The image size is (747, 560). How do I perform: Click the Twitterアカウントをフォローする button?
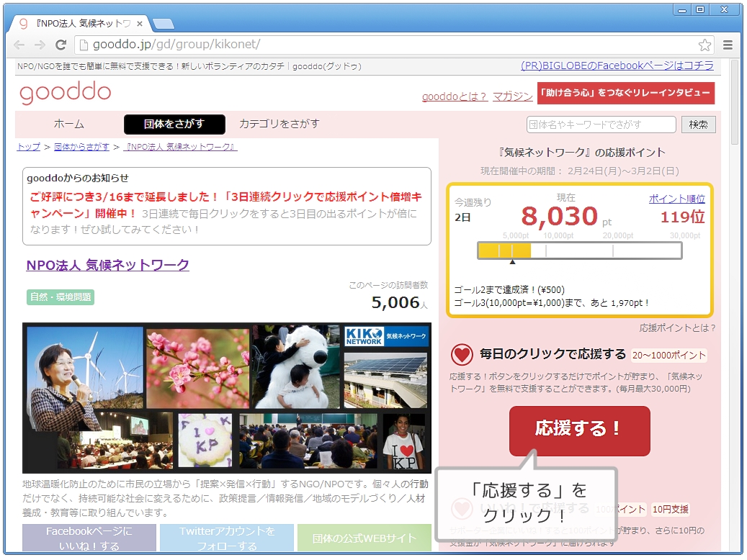[x=227, y=538]
